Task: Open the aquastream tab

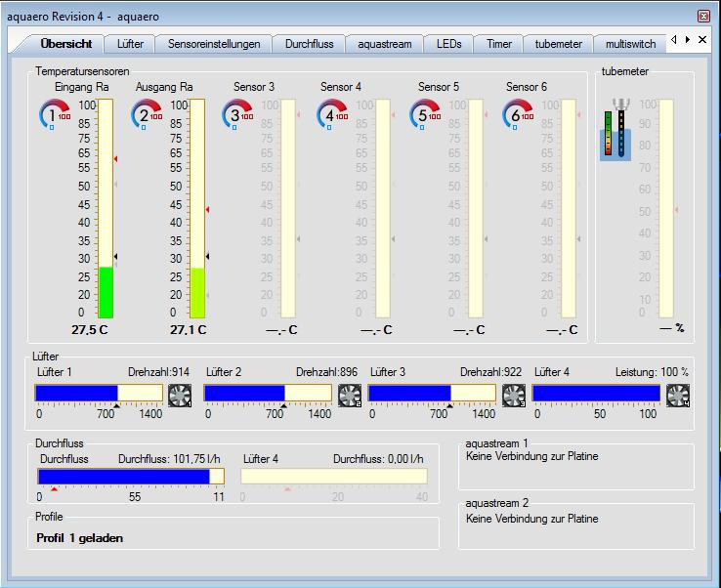Action: 384,44
